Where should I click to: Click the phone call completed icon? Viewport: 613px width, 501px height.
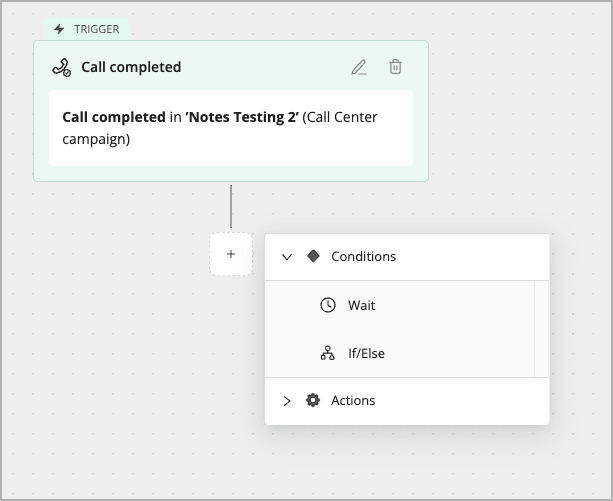pos(62,68)
